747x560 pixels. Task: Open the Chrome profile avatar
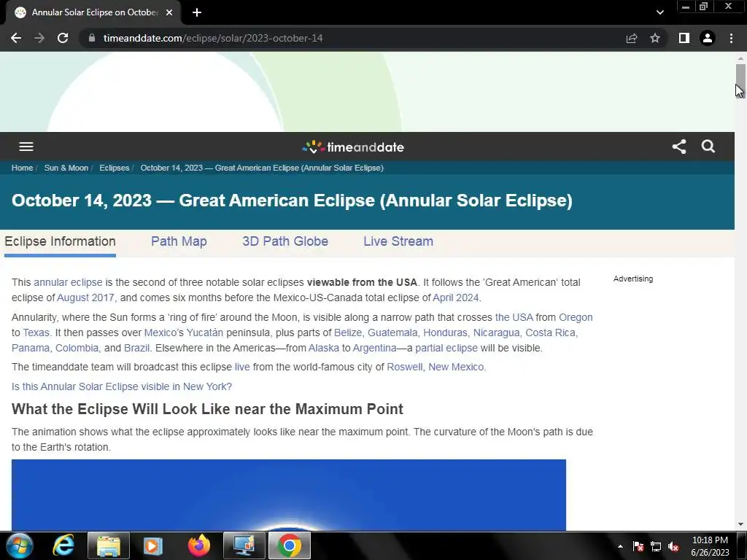(708, 38)
